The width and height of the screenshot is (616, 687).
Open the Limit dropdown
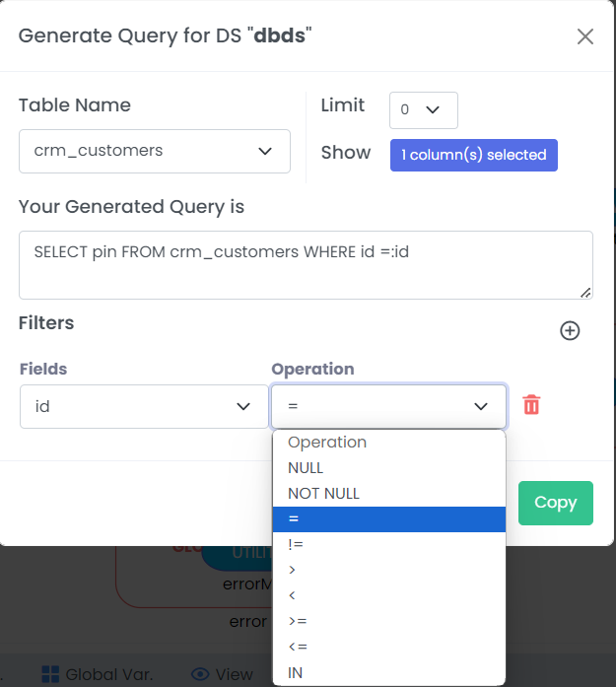(424, 110)
